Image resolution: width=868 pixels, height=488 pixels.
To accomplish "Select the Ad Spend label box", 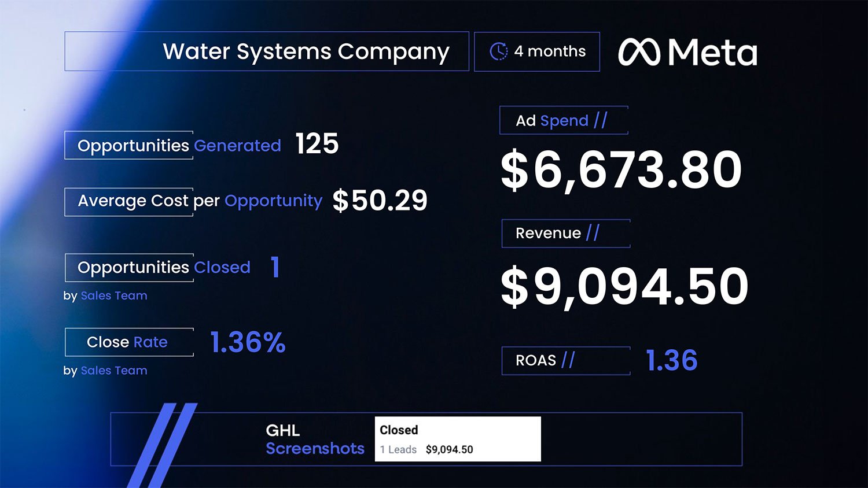I will (x=564, y=120).
